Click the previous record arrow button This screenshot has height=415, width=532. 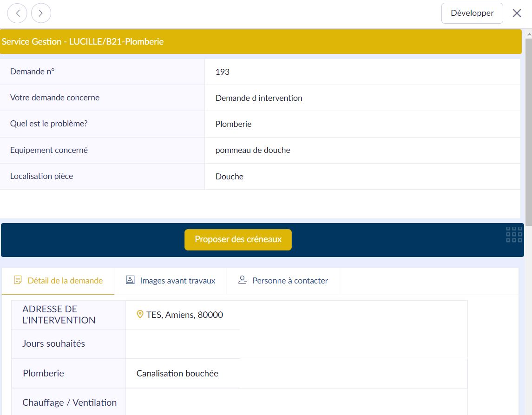click(x=17, y=13)
